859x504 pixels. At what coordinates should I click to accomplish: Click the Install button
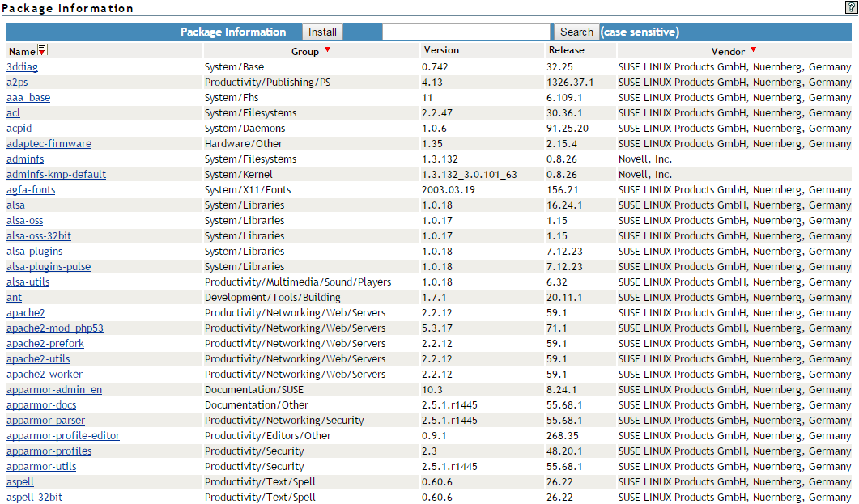coord(322,32)
